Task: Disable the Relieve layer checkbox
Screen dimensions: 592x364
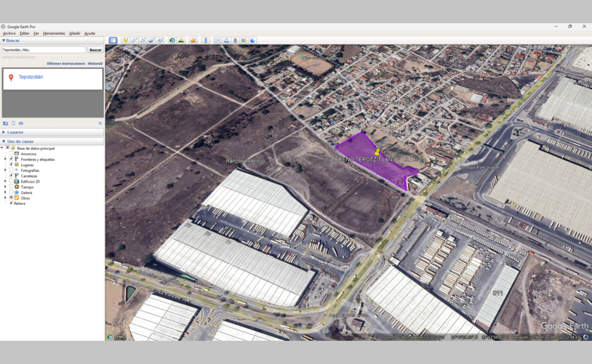Action: [x=11, y=203]
